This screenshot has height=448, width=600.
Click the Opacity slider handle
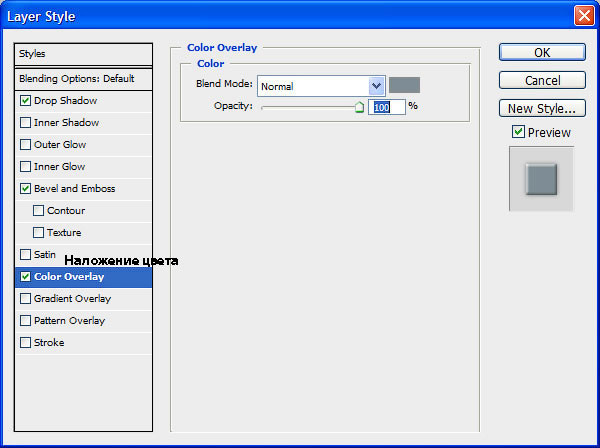[359, 107]
